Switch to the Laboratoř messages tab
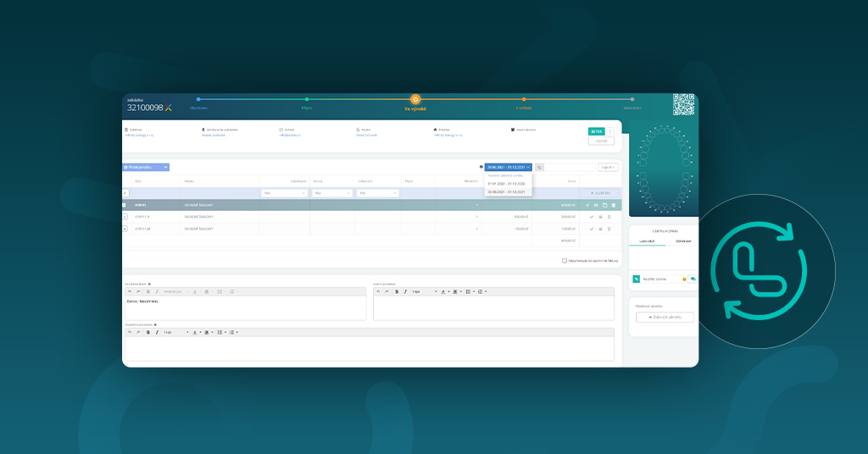868x454 pixels. pyautogui.click(x=647, y=241)
